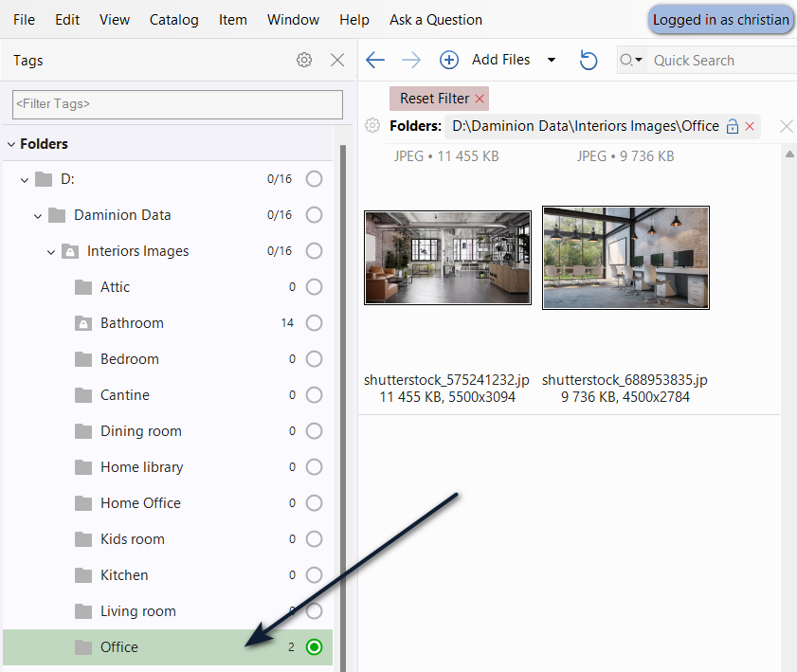The height and width of the screenshot is (672, 797).
Task: Select the Bathroom folder radio button
Action: click(314, 323)
